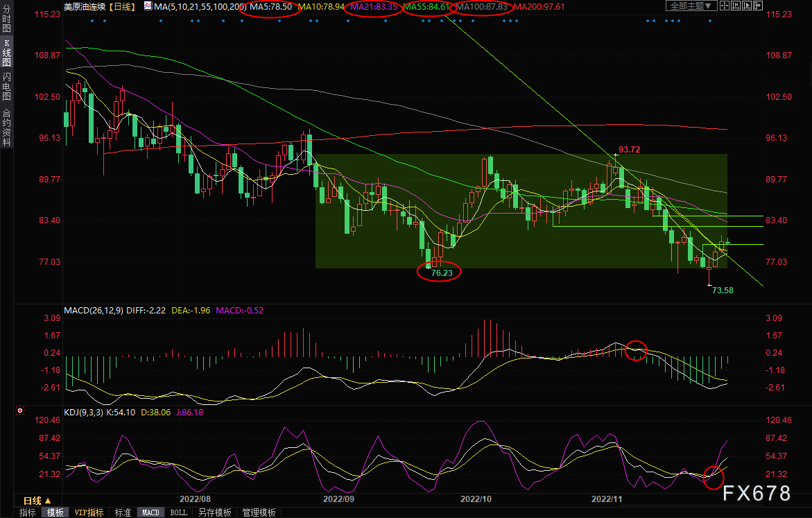Click the KDJ(9,3,3) indicator label
Image resolution: width=812 pixels, height=518 pixels.
(x=83, y=413)
